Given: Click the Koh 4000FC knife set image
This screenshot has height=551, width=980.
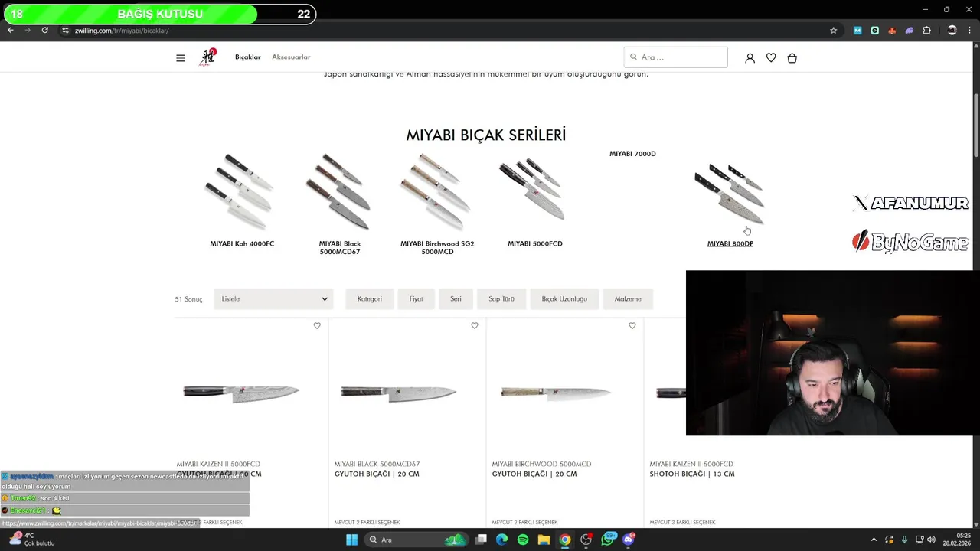Looking at the screenshot, I should coord(239,191).
